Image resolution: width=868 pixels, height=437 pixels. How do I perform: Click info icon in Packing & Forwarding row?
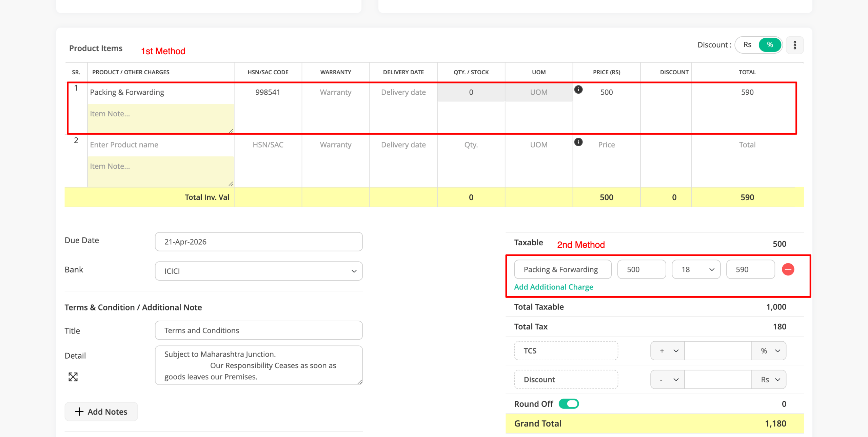(578, 90)
